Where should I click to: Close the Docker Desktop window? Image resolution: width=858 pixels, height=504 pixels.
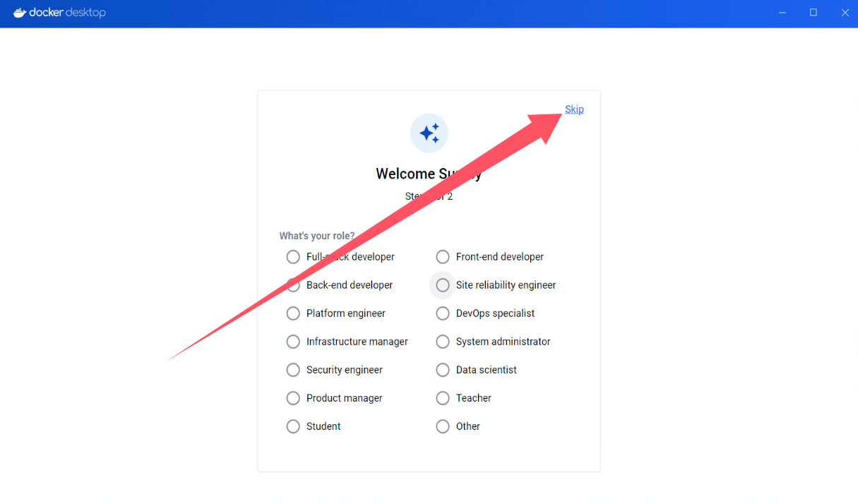coord(845,13)
